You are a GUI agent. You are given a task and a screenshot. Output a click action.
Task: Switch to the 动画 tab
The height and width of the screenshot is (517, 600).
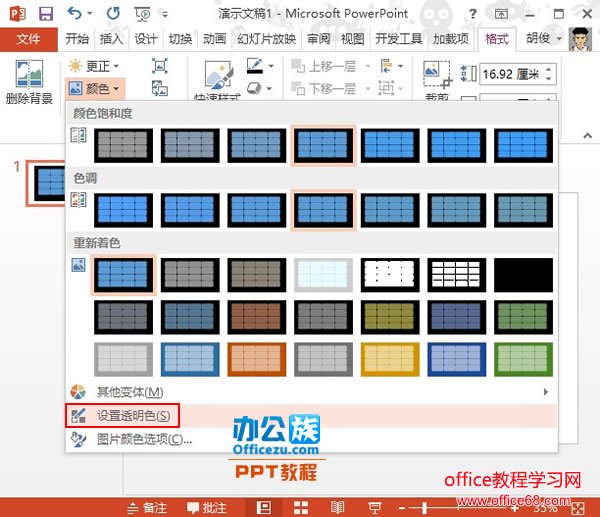click(x=214, y=39)
